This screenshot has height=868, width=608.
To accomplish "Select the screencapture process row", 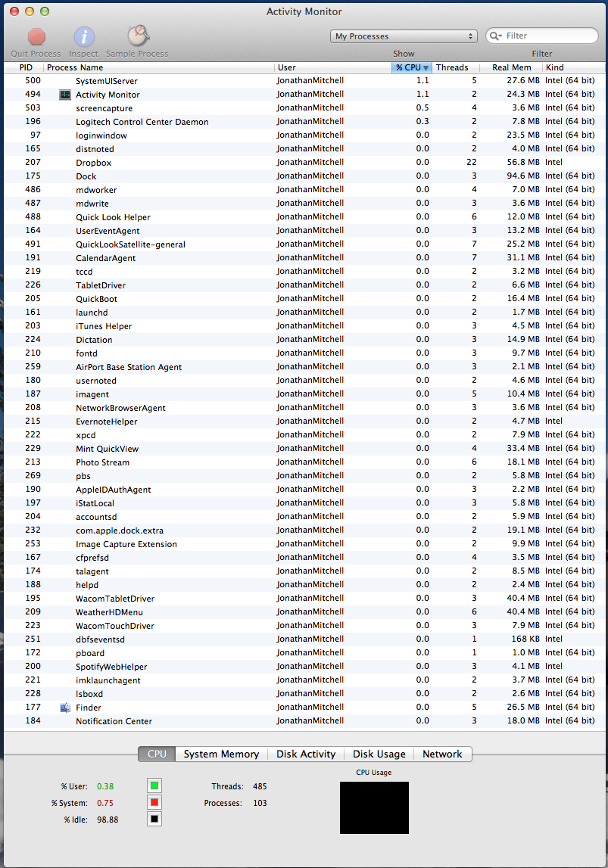I will (x=304, y=108).
